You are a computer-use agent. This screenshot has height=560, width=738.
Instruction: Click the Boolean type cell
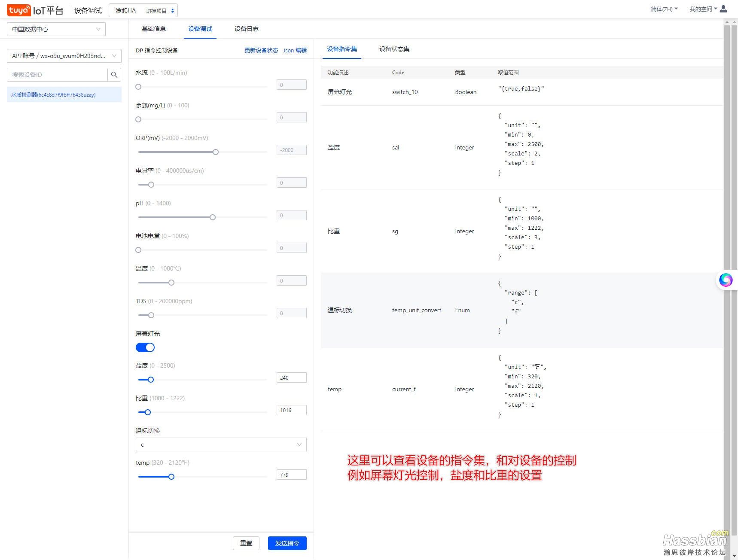click(466, 92)
